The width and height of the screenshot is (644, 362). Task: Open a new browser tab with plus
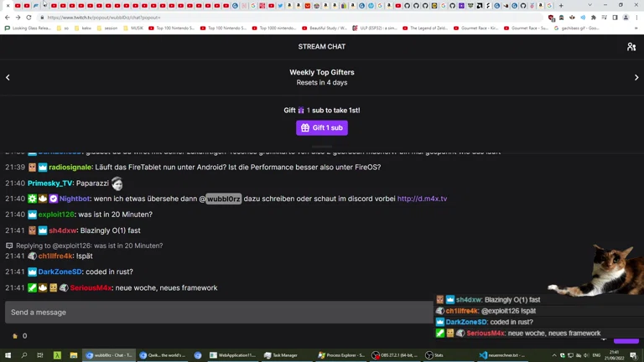[x=561, y=6]
